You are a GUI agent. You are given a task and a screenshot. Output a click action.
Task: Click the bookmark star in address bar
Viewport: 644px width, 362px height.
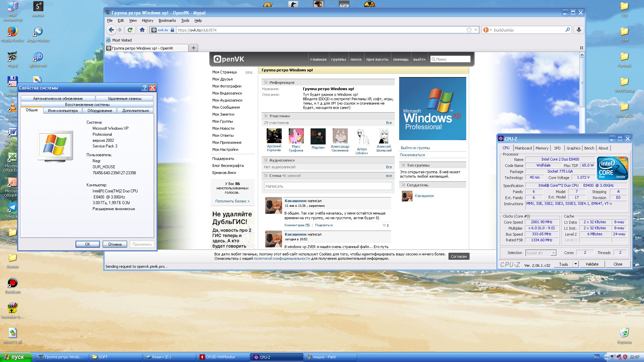click(x=469, y=30)
